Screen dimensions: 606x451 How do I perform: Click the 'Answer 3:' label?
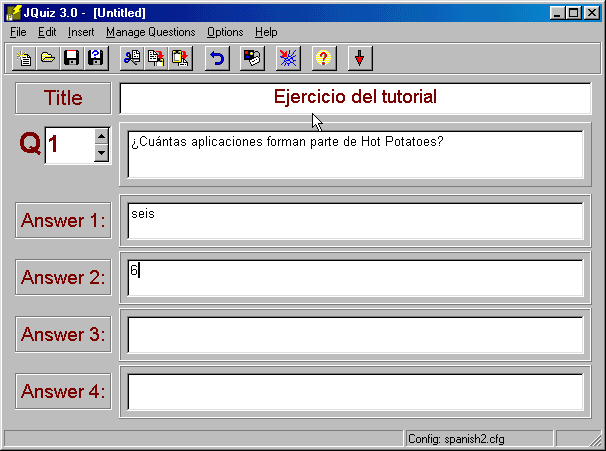[x=63, y=334]
